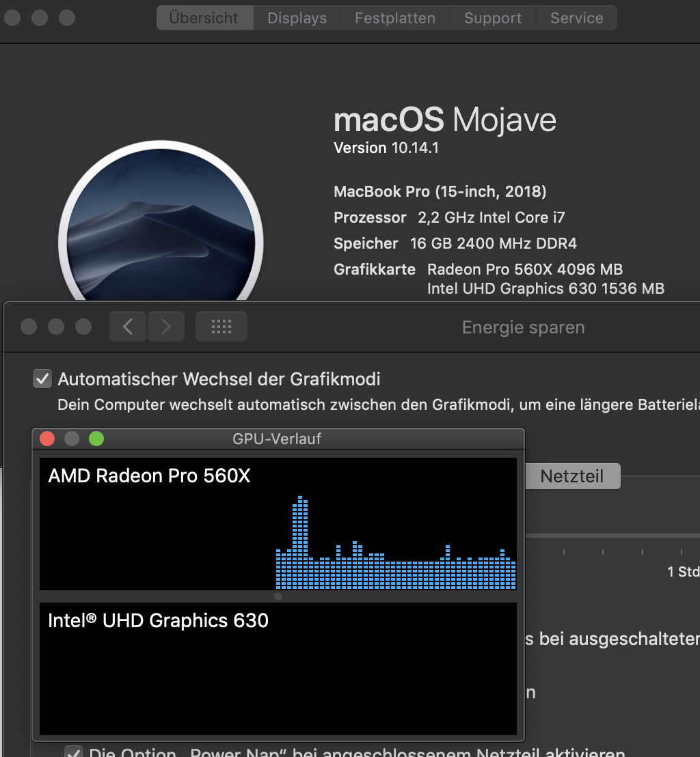Click the Energie sparen window title
This screenshot has width=700, height=757.
coord(523,327)
